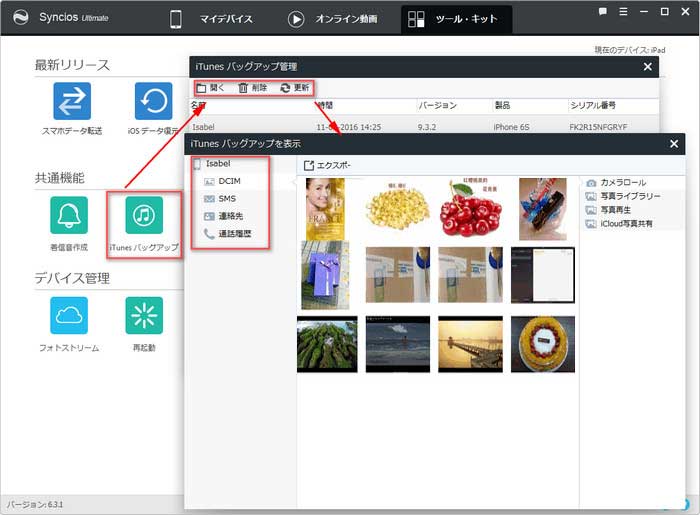
Task: Select the 9.3.2 version cell
Action: tap(427, 127)
